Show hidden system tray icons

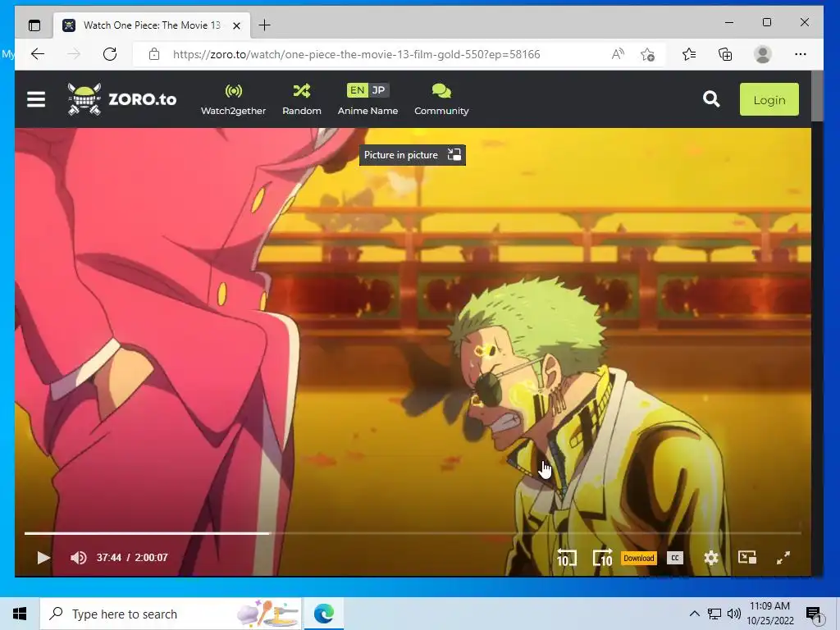click(x=694, y=614)
